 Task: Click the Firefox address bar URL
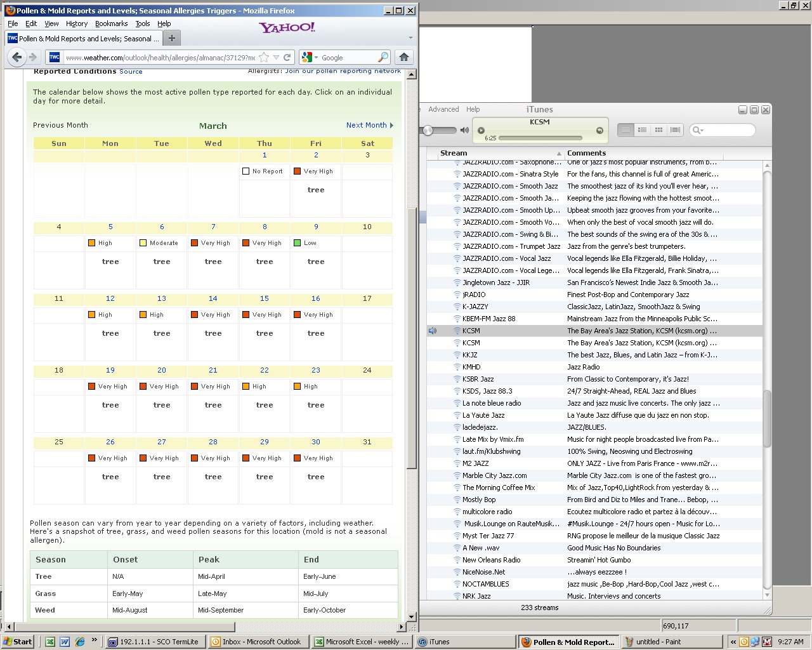coord(160,57)
